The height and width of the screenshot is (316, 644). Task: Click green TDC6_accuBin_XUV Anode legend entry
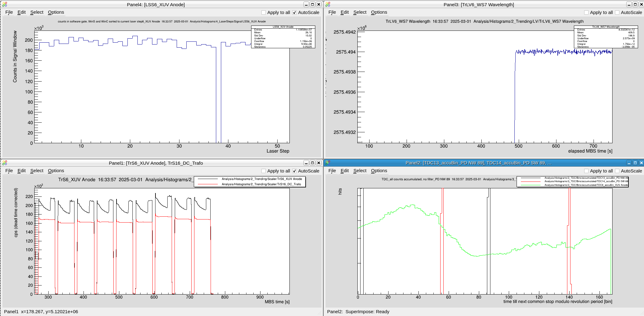click(x=573, y=185)
